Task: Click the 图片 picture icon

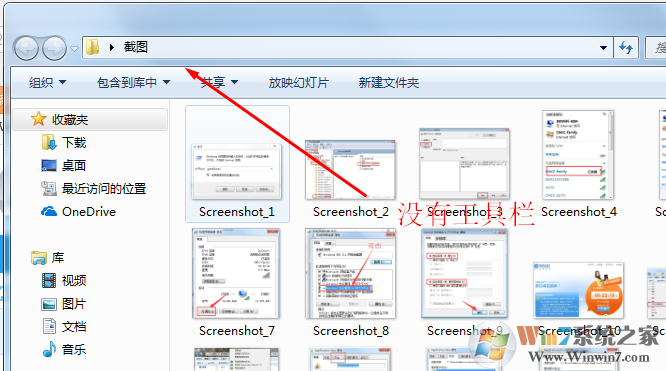Action: (49, 304)
